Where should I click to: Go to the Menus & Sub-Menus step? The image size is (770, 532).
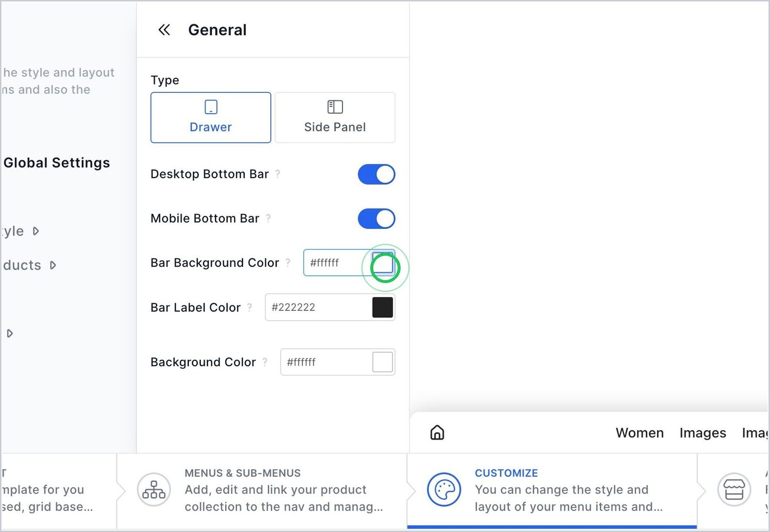(262, 490)
